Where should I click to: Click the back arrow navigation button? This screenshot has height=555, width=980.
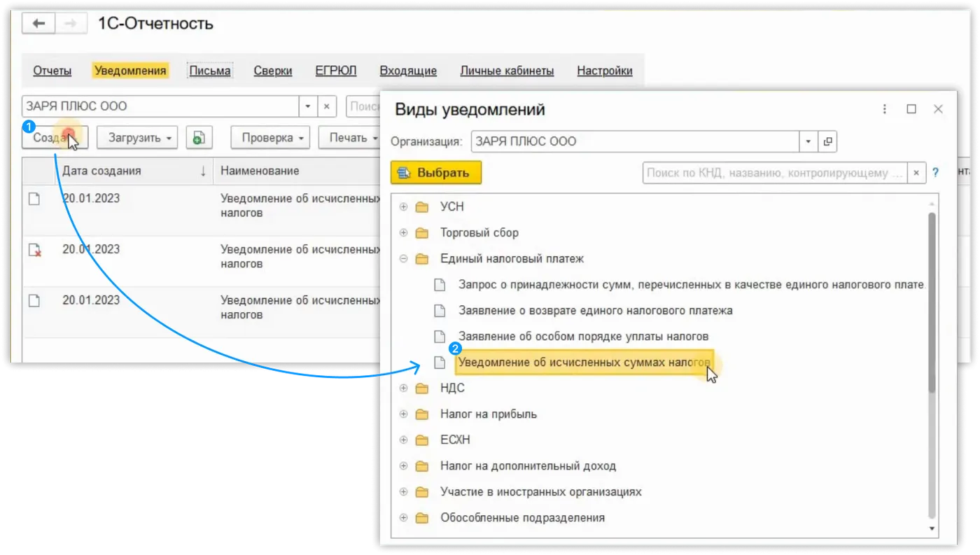tap(38, 24)
